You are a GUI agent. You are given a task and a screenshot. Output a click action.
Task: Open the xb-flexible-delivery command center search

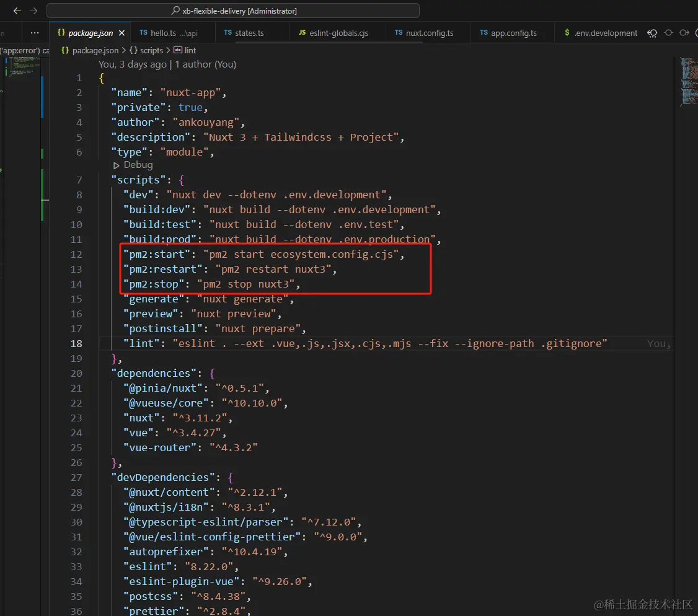coord(233,11)
